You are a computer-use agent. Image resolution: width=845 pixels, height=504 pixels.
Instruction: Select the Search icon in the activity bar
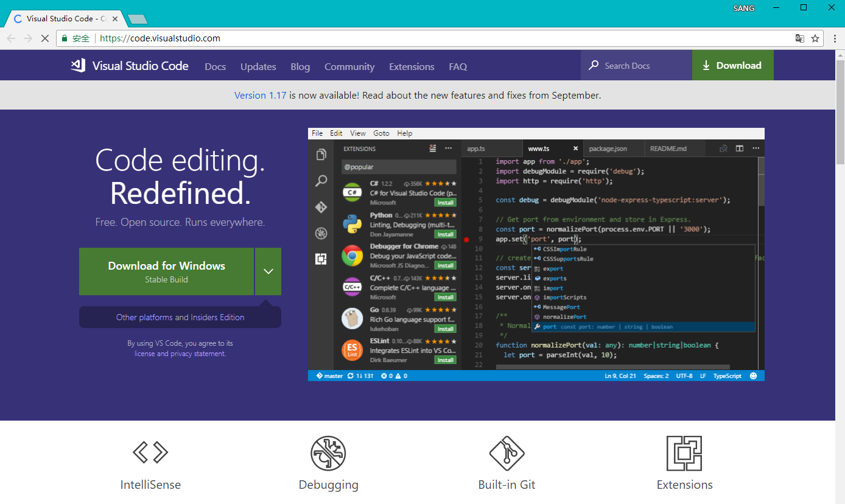pos(321,180)
